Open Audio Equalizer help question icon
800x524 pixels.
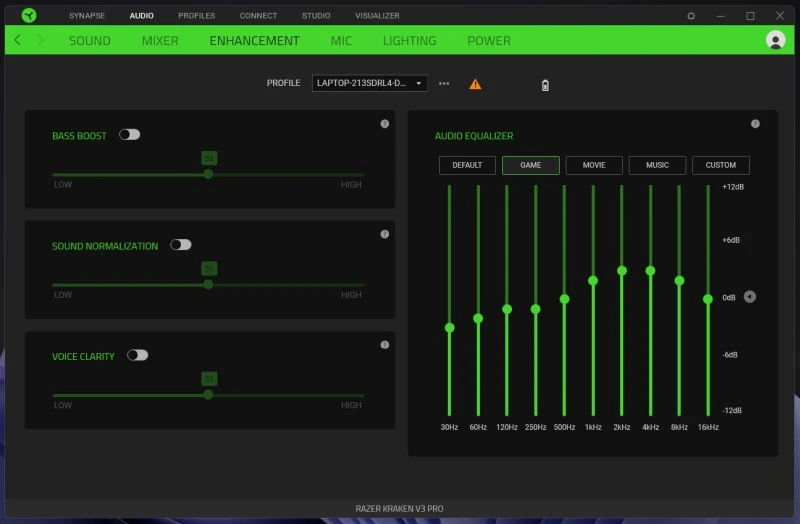(755, 124)
